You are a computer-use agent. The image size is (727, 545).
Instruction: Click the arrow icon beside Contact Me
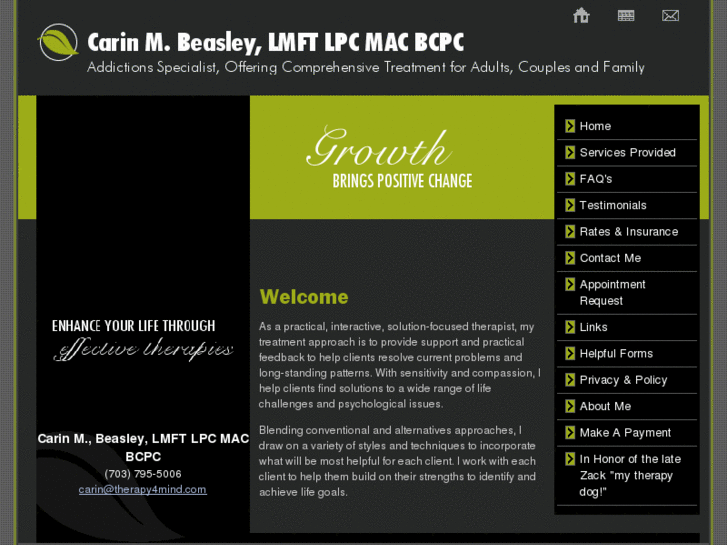(570, 258)
